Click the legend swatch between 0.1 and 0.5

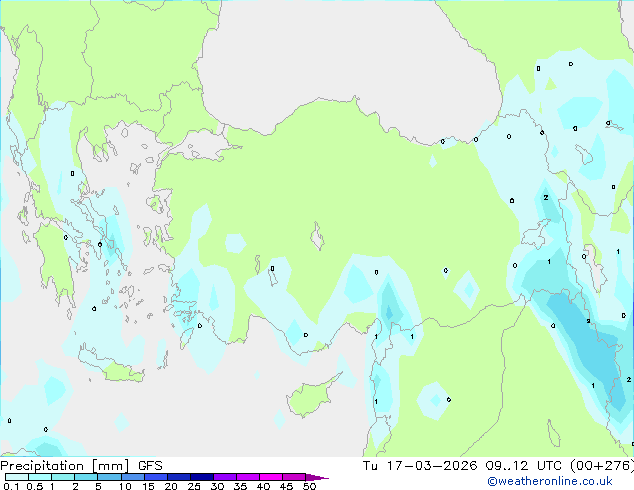[x=17, y=477]
